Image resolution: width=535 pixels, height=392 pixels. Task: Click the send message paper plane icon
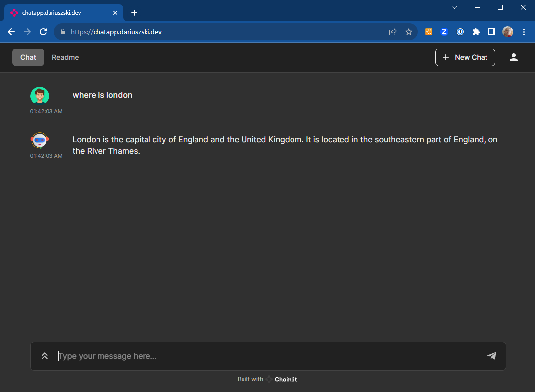click(x=491, y=356)
